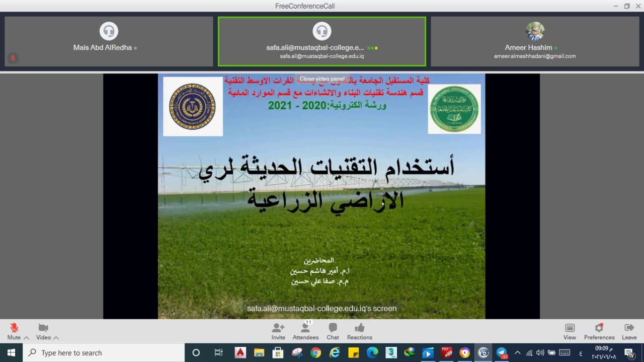This screenshot has height=362, width=644.
Task: Open the Windows Start menu
Action: coord(10,352)
